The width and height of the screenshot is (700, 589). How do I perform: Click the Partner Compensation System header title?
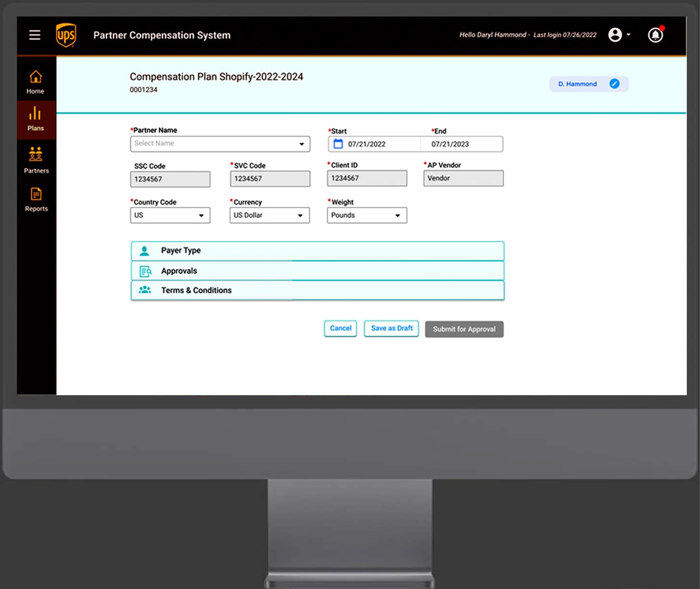pos(162,35)
